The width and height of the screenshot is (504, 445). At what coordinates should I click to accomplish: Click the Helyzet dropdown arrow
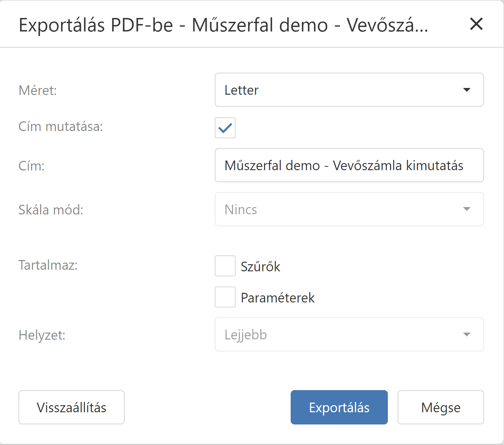[x=467, y=335]
